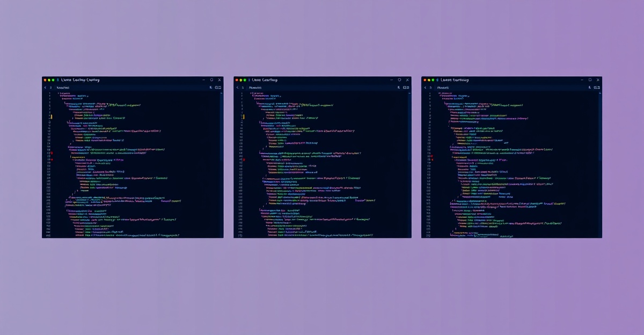Click the yellow traffic light on the left window
The width and height of the screenshot is (644, 335).
49,79
